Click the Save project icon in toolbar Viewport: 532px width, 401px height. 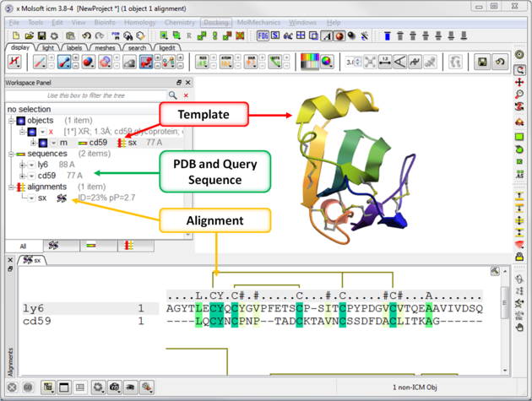tap(41, 36)
